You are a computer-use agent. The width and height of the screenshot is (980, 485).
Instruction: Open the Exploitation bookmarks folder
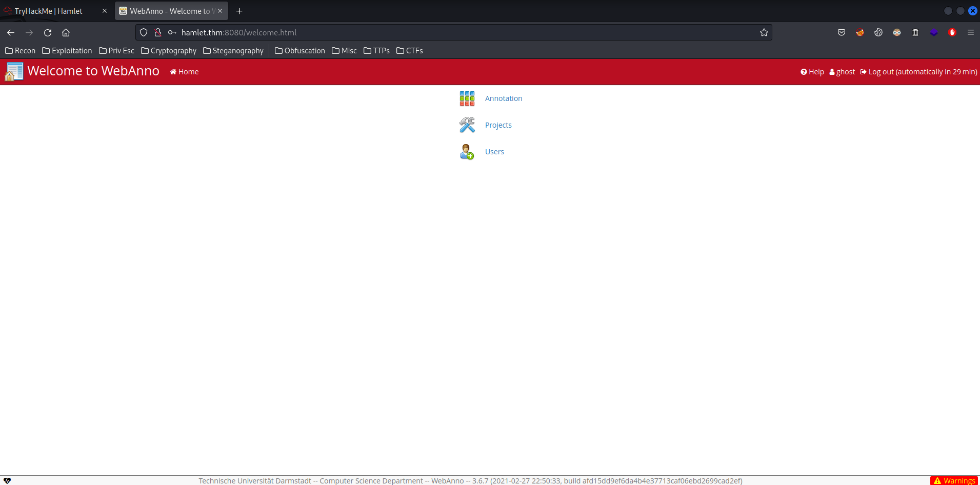click(67, 51)
